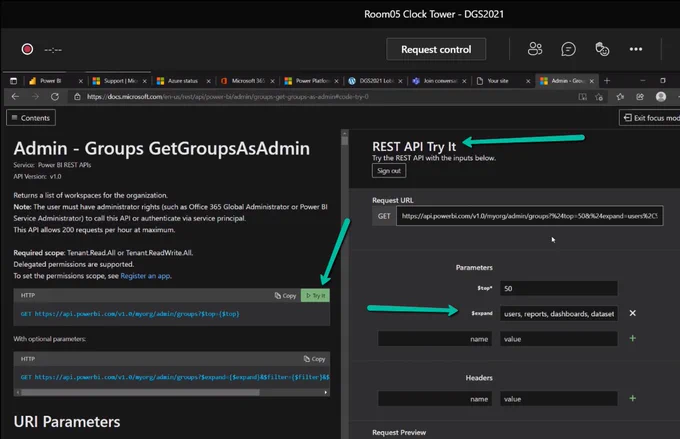The width and height of the screenshot is (680, 439).
Task: Remove the $expand parameter with X
Action: pyautogui.click(x=633, y=313)
